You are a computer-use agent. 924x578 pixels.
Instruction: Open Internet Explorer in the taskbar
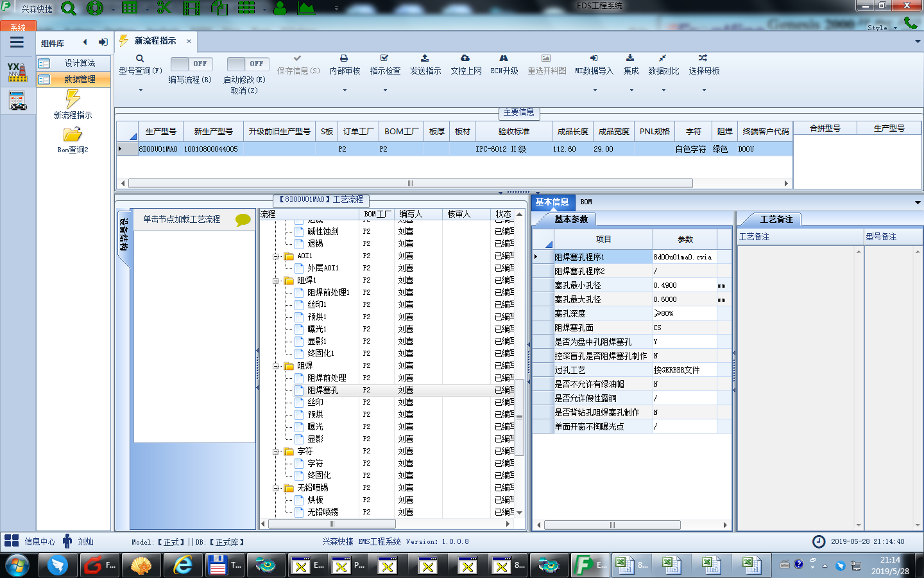(183, 565)
